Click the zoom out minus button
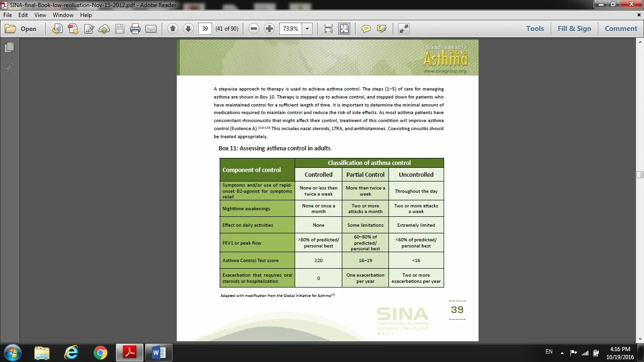This screenshot has width=644, height=362. point(254,29)
